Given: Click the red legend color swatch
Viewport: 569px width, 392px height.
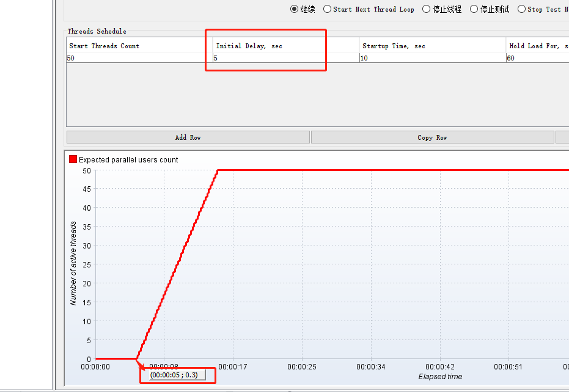Looking at the screenshot, I should click(x=72, y=159).
